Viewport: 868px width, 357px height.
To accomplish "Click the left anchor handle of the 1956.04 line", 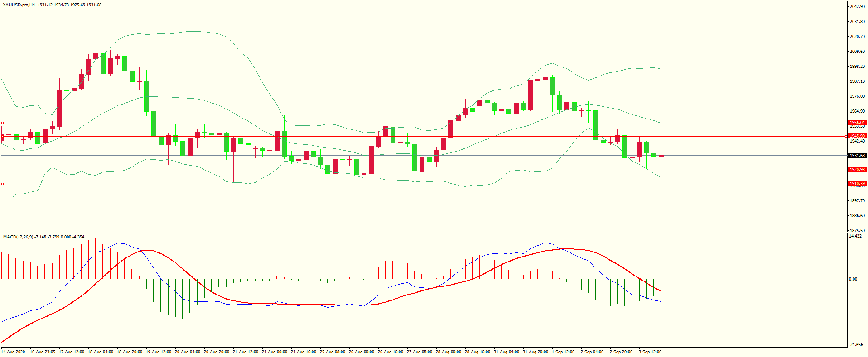I will pos(2,123).
